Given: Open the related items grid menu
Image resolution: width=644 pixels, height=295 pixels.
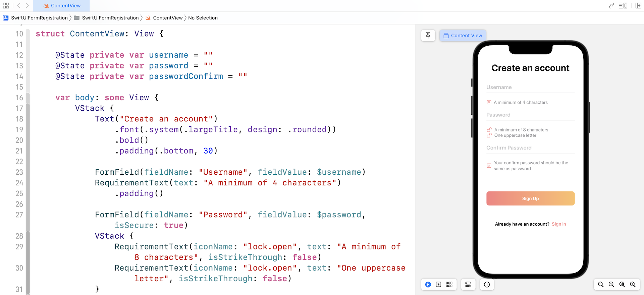Looking at the screenshot, I should [6, 6].
